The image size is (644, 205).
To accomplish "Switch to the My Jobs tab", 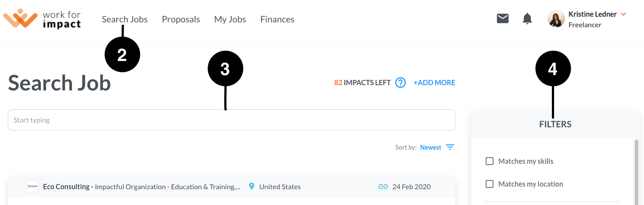I will [x=230, y=19].
